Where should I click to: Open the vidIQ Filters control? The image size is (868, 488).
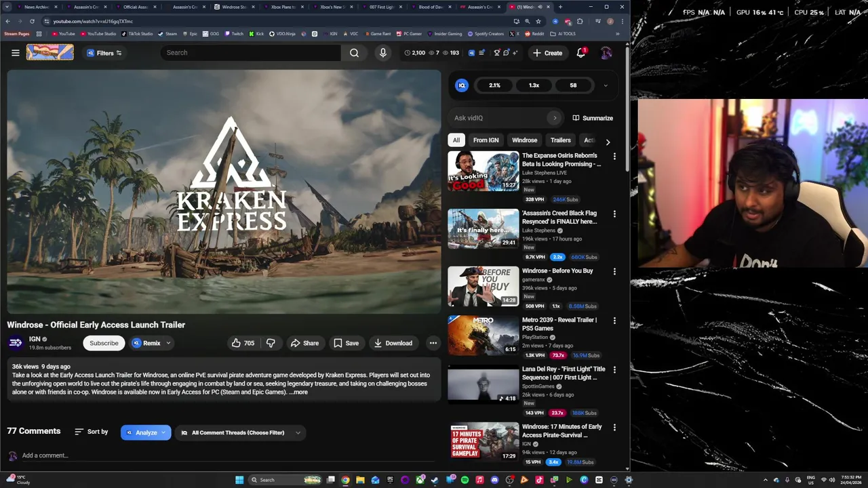coord(104,53)
